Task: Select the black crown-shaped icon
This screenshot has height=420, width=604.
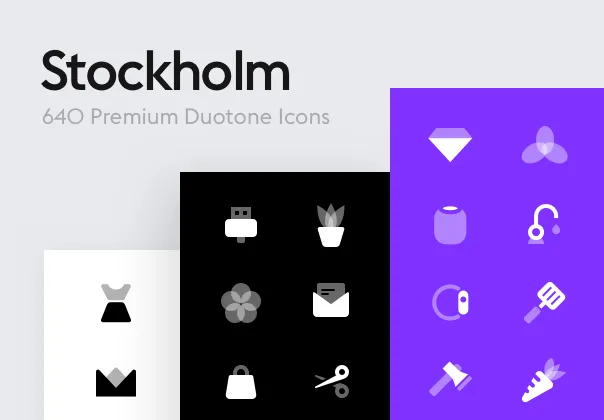Action: 116,382
